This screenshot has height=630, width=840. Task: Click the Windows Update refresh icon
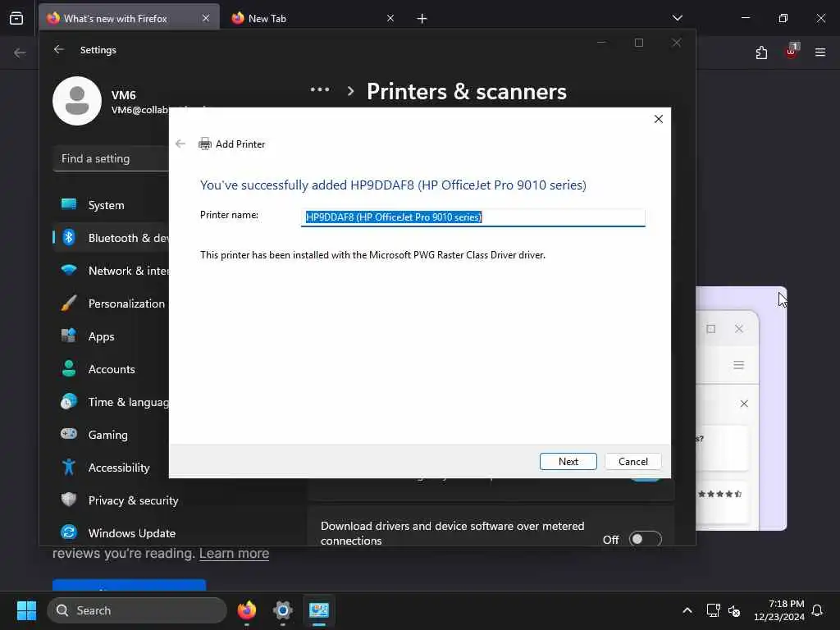coord(69,532)
